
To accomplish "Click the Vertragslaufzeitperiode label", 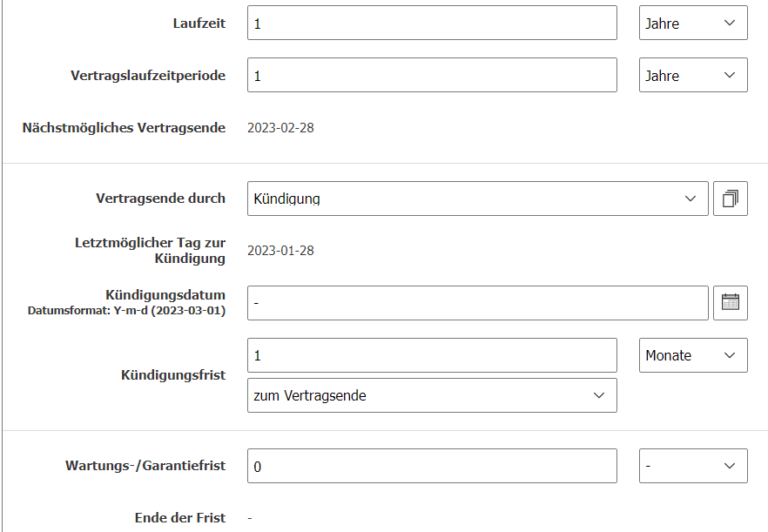I will [x=148, y=75].
